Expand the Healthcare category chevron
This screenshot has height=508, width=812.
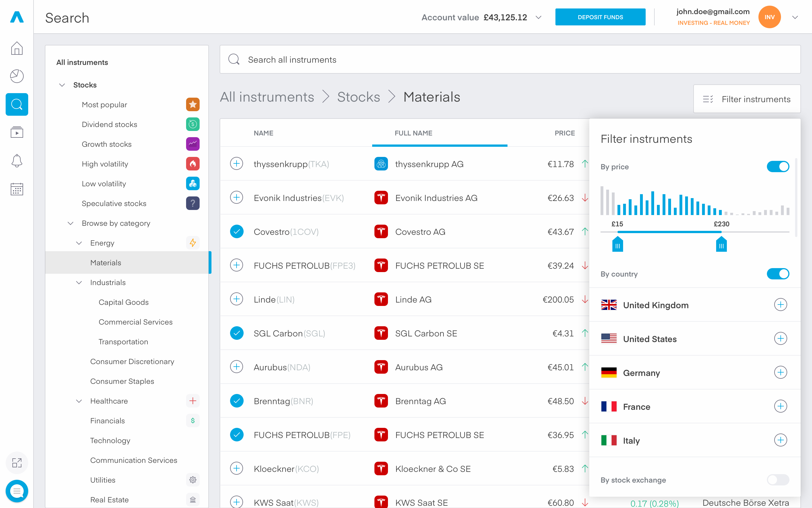point(79,401)
